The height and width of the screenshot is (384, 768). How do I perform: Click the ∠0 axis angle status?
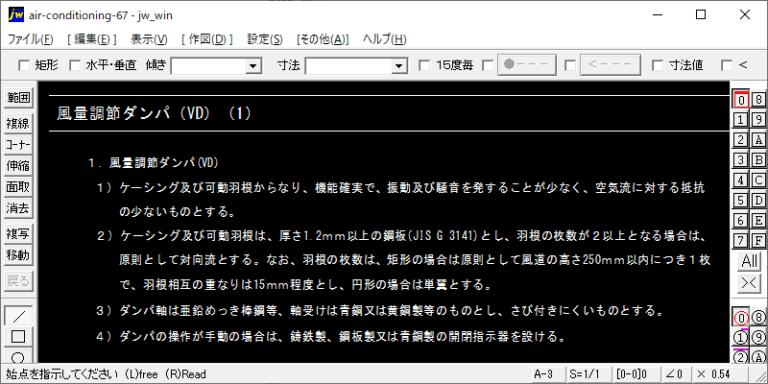point(676,374)
